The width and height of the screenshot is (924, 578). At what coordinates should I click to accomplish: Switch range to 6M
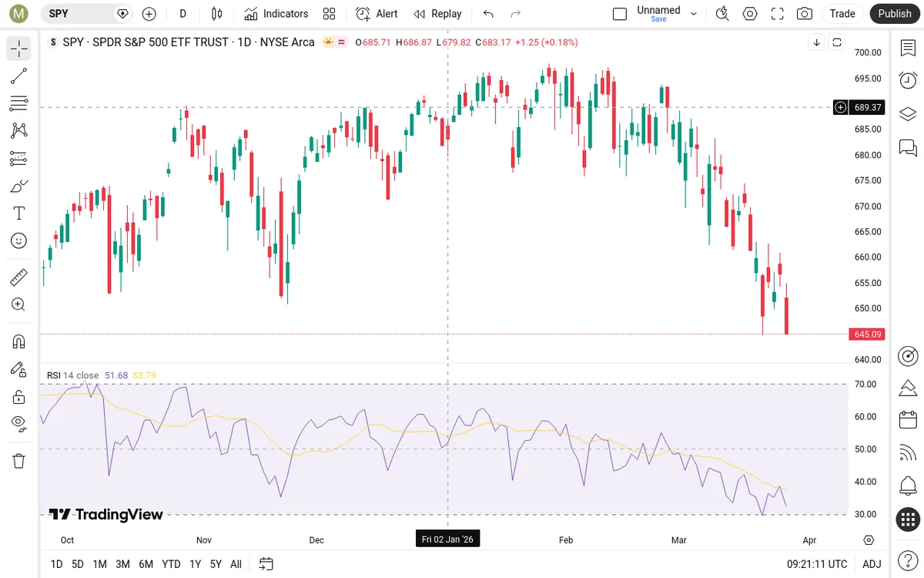tap(146, 564)
